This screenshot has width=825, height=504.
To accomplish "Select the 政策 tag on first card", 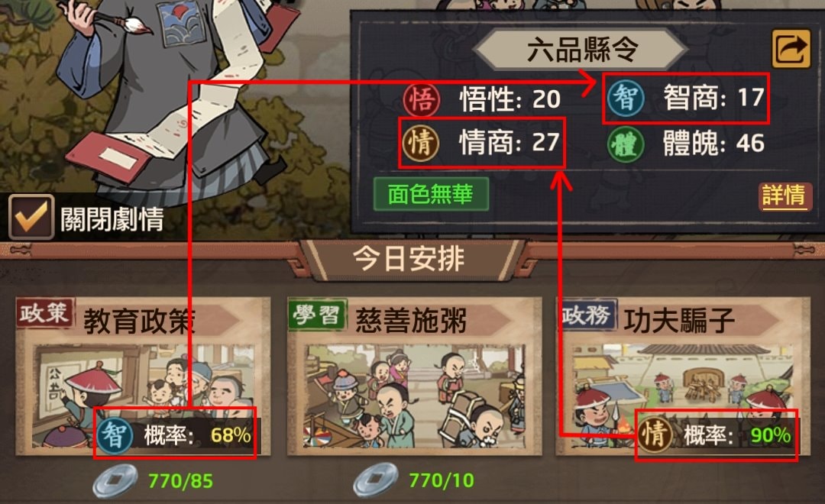I will click(45, 314).
